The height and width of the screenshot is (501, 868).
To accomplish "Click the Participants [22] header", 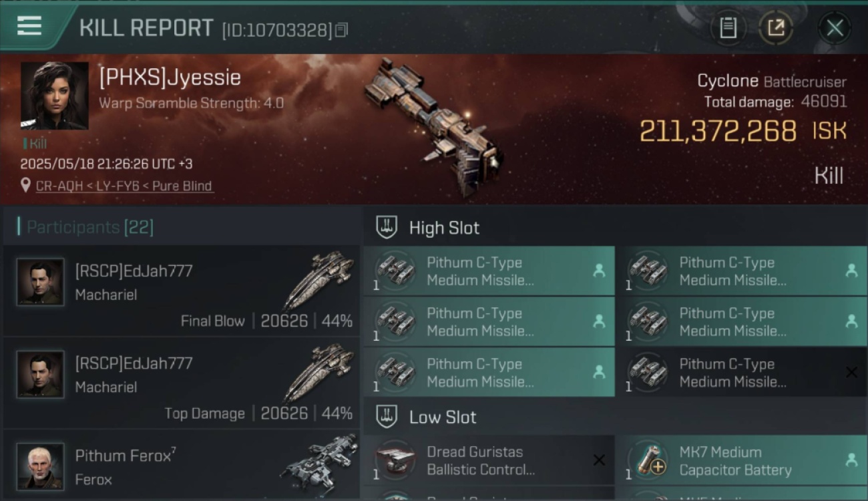I will click(x=90, y=227).
